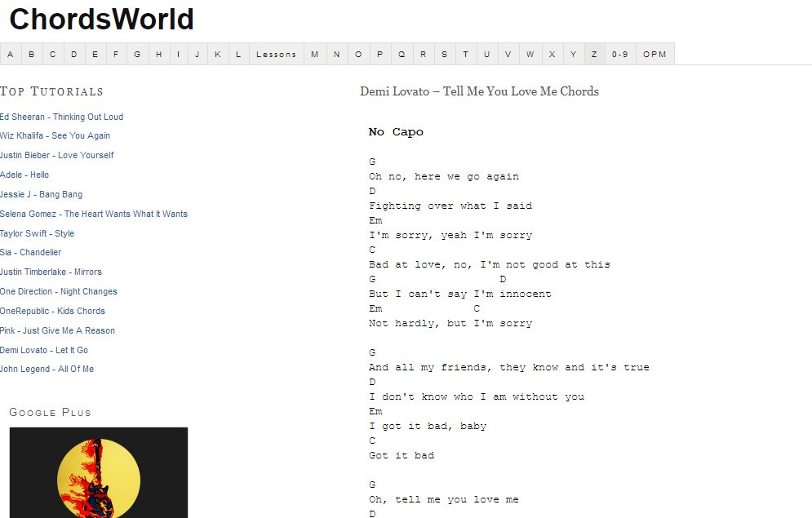Click the lyric 'Oh no, here we go again'
812x518 pixels.
[444, 176]
